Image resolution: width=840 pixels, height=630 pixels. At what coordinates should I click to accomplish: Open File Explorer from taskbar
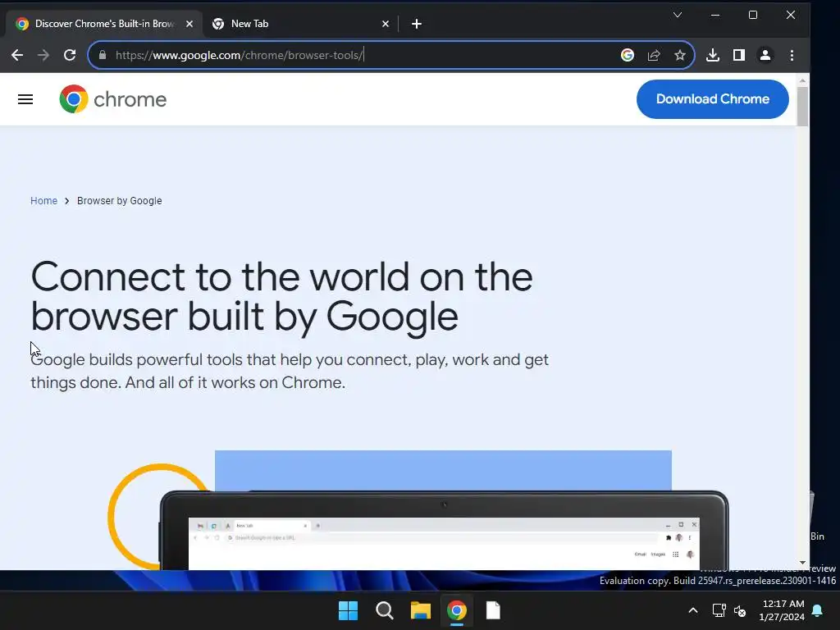pos(421,610)
